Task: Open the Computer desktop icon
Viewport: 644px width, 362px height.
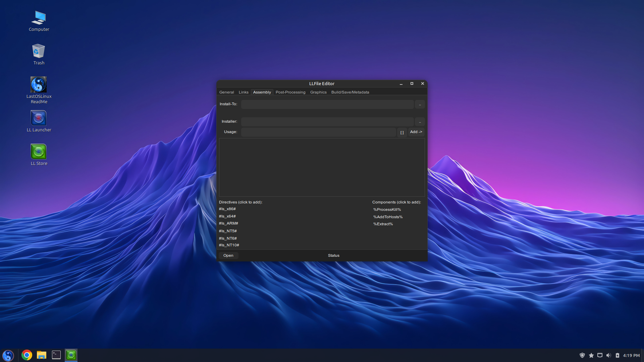Action: click(x=39, y=21)
